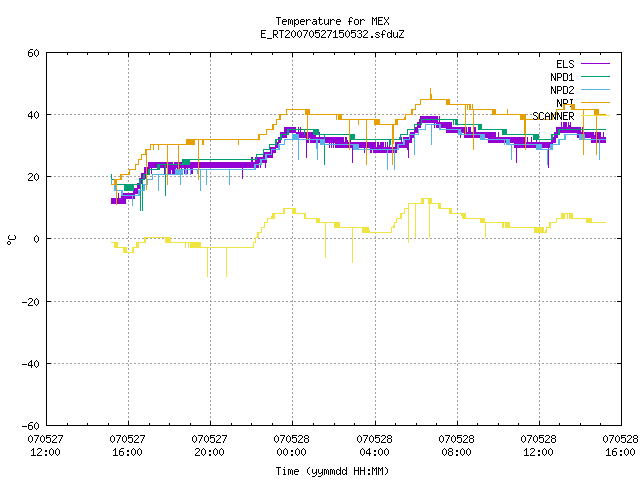Click the x-axis tick label '070527 16:00'

pyautogui.click(x=127, y=446)
